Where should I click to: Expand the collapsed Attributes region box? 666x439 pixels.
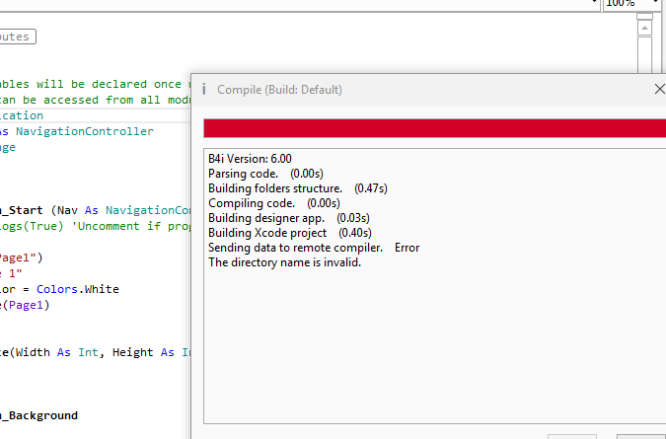tap(18, 37)
